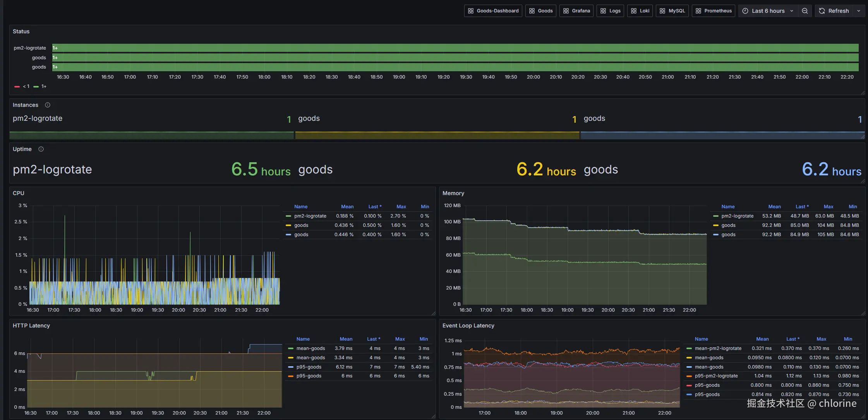Click the Refresh button

pyautogui.click(x=834, y=11)
